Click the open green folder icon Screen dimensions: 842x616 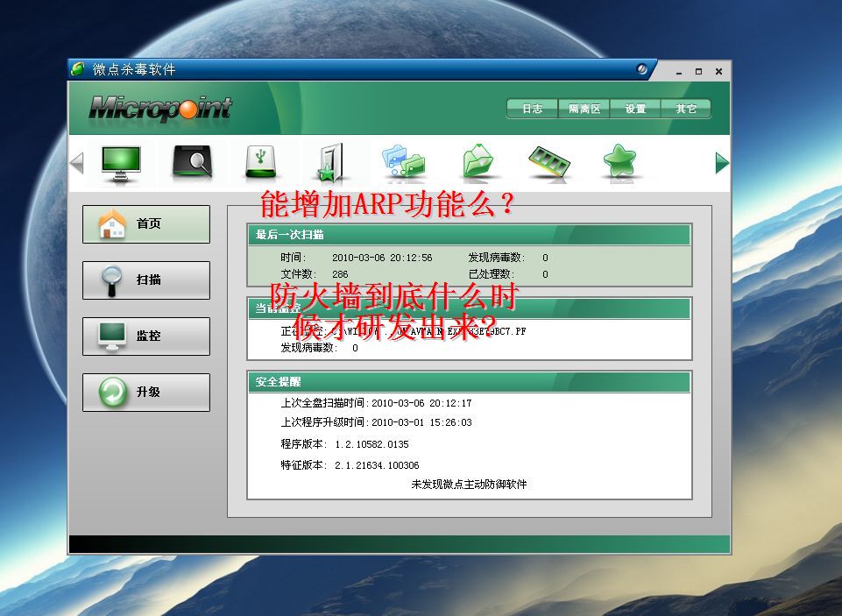coord(478,161)
